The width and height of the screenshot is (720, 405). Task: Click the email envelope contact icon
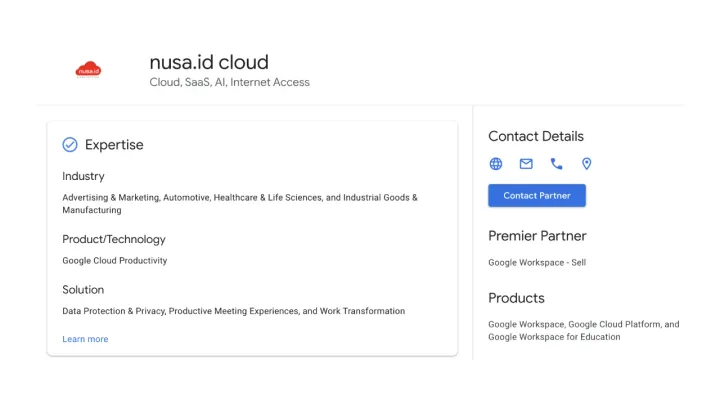526,163
